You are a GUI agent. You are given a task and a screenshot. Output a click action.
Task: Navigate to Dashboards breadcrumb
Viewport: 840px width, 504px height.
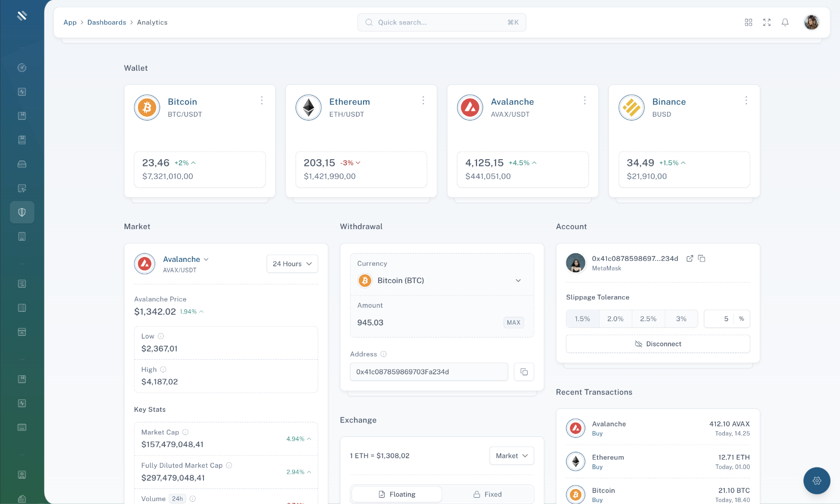107,22
